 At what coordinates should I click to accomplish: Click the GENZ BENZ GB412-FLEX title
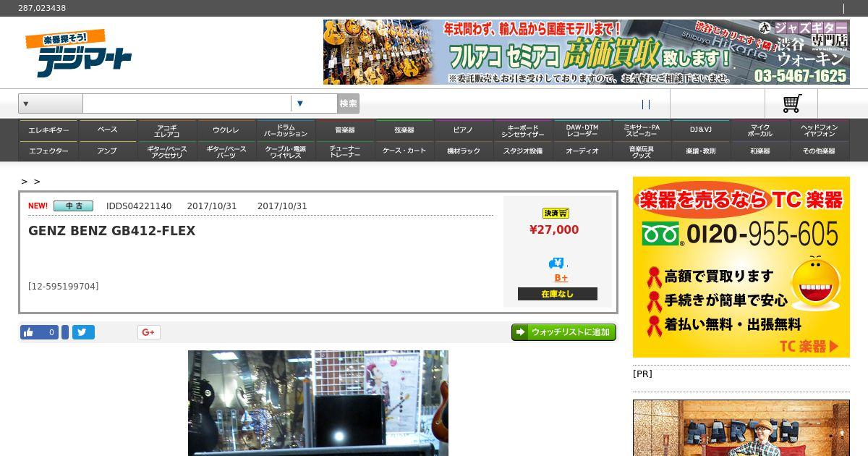coord(111,231)
